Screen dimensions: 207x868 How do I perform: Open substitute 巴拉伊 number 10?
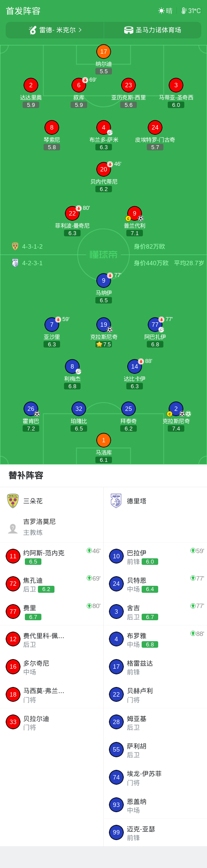(155, 556)
